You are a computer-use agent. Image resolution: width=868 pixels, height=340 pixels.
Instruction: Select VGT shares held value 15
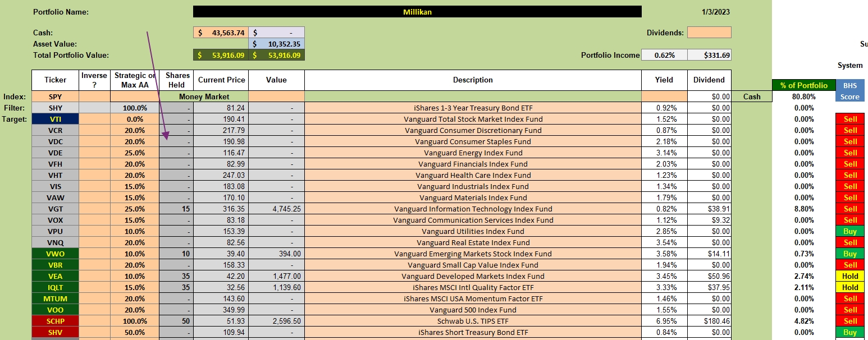click(176, 209)
